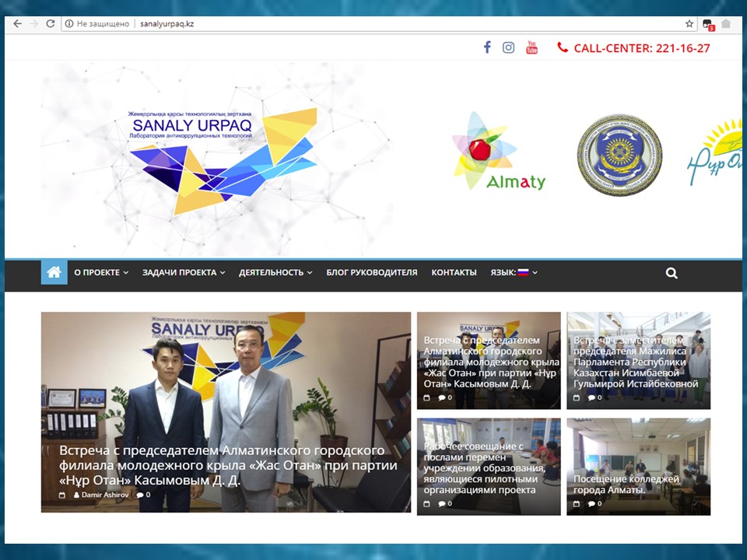Expand the «Деятельность» menu
The width and height of the screenshot is (747, 560).
275,273
